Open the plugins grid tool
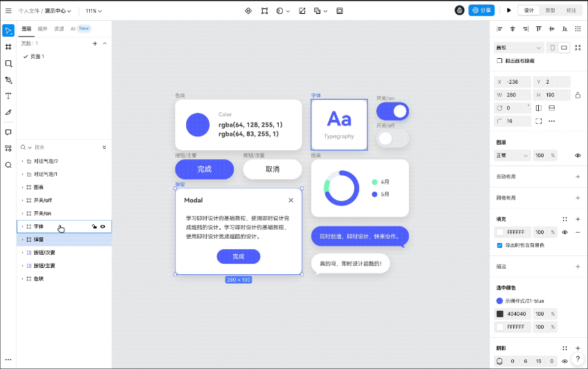588x369 pixels. [x=8, y=148]
